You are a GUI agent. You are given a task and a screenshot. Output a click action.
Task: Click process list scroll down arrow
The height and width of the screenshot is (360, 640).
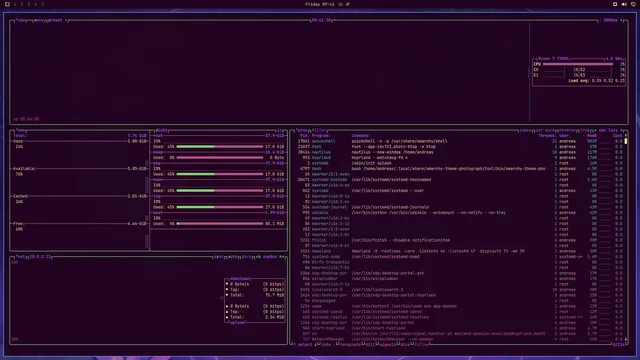(626, 339)
